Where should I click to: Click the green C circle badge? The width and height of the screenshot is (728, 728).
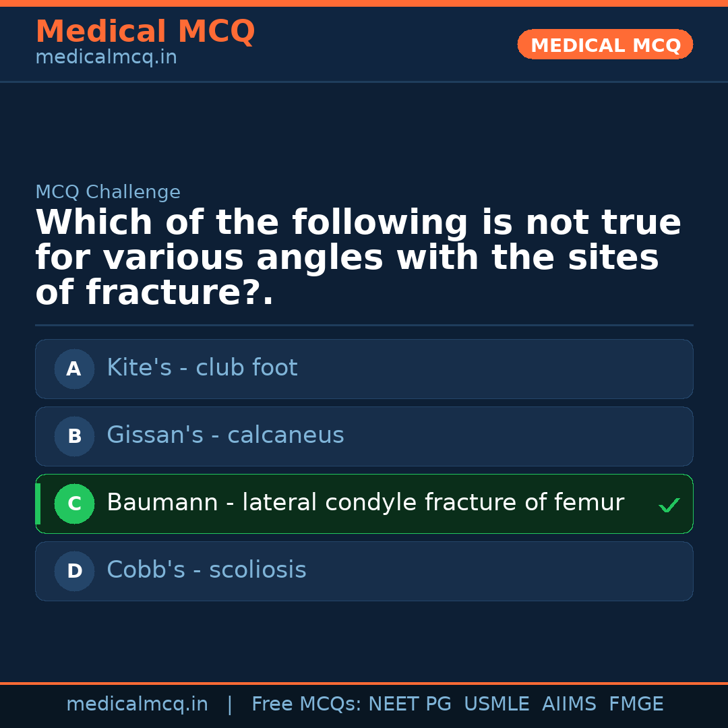coord(74,504)
